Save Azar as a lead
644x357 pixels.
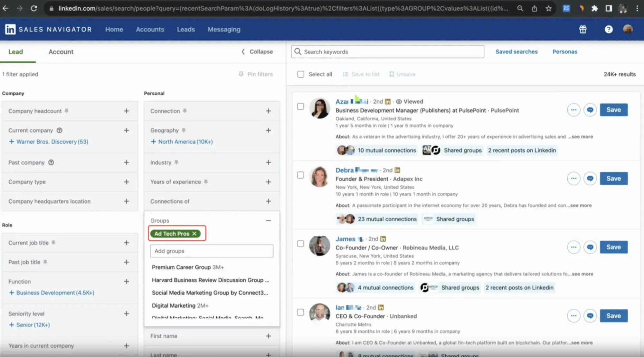(613, 110)
